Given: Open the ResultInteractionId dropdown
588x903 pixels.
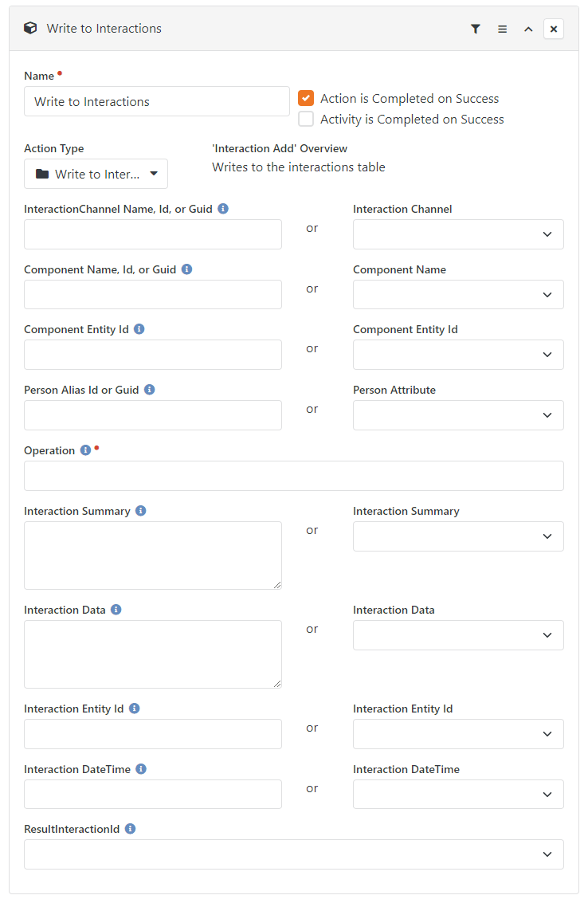Looking at the screenshot, I should [x=294, y=854].
